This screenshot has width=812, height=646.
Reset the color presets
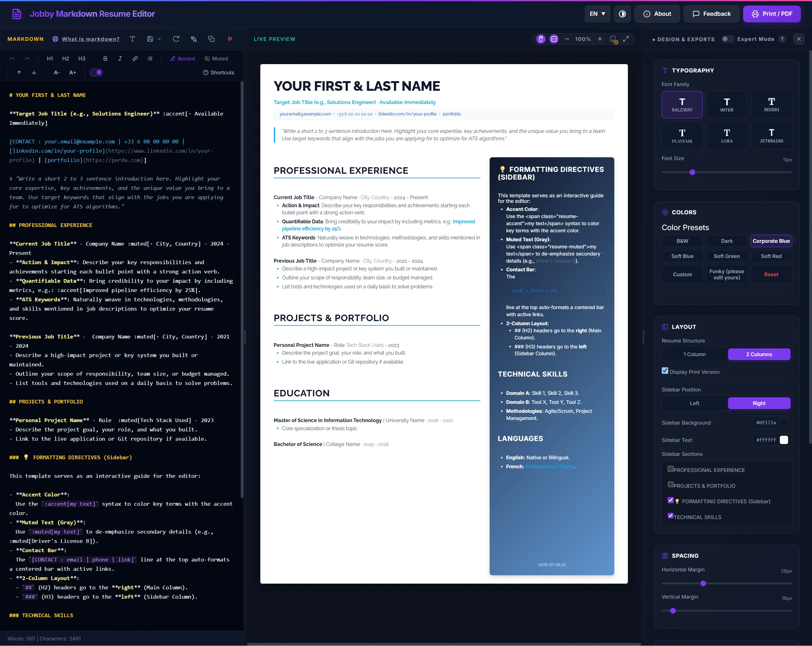pos(771,275)
